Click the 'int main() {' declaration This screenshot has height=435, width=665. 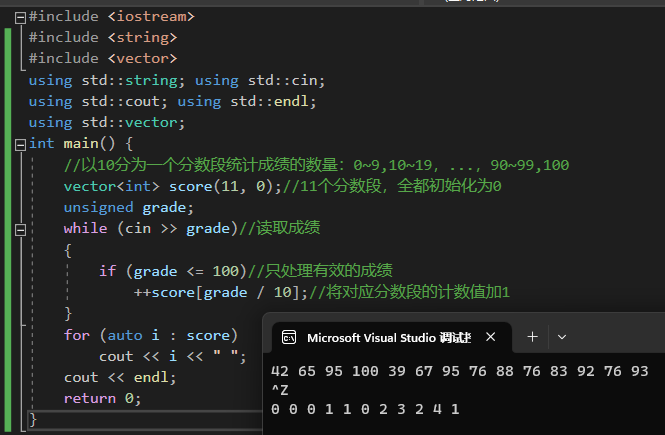tap(81, 144)
